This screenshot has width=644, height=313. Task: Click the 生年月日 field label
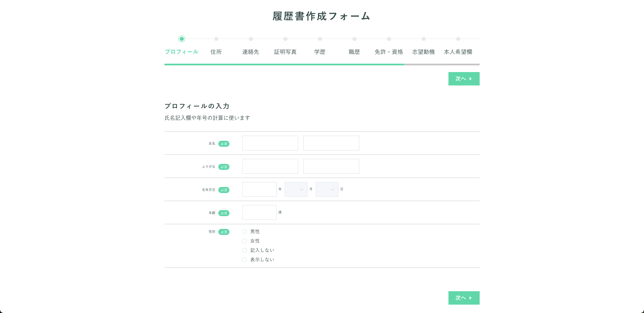pyautogui.click(x=208, y=190)
